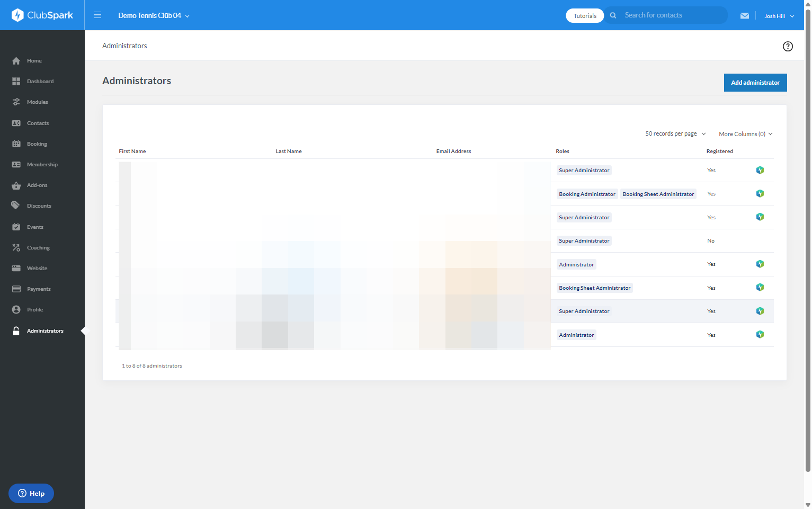The height and width of the screenshot is (509, 812).
Task: Open Dashboard in sidebar
Action: (x=40, y=82)
